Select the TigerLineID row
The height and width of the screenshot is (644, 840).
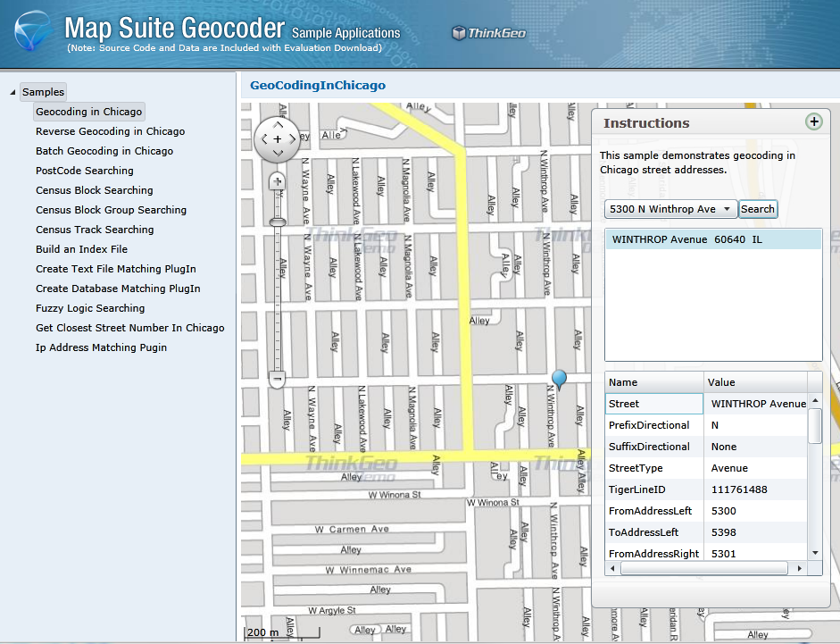click(706, 489)
